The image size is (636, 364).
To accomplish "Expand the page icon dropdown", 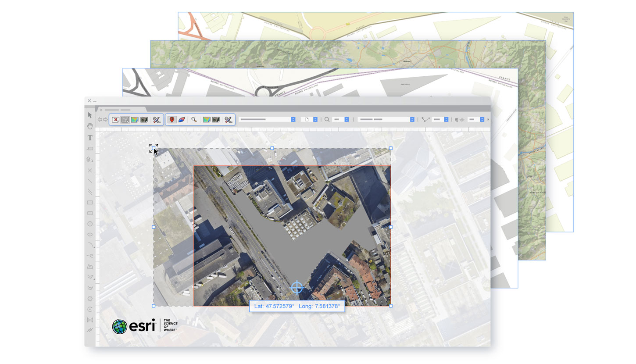I will point(315,119).
